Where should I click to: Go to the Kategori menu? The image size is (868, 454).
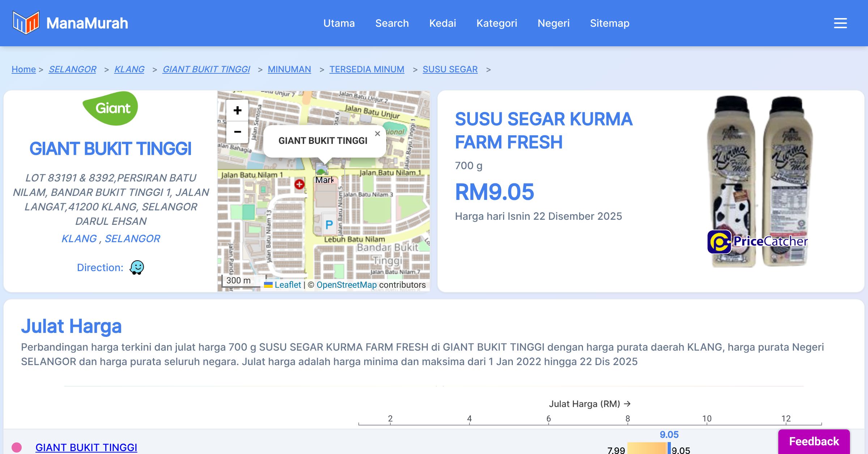(x=497, y=23)
